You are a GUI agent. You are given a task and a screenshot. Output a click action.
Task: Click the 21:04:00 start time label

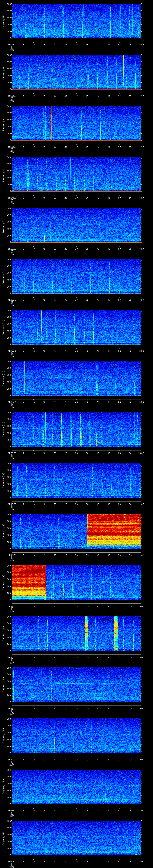[12, 198]
